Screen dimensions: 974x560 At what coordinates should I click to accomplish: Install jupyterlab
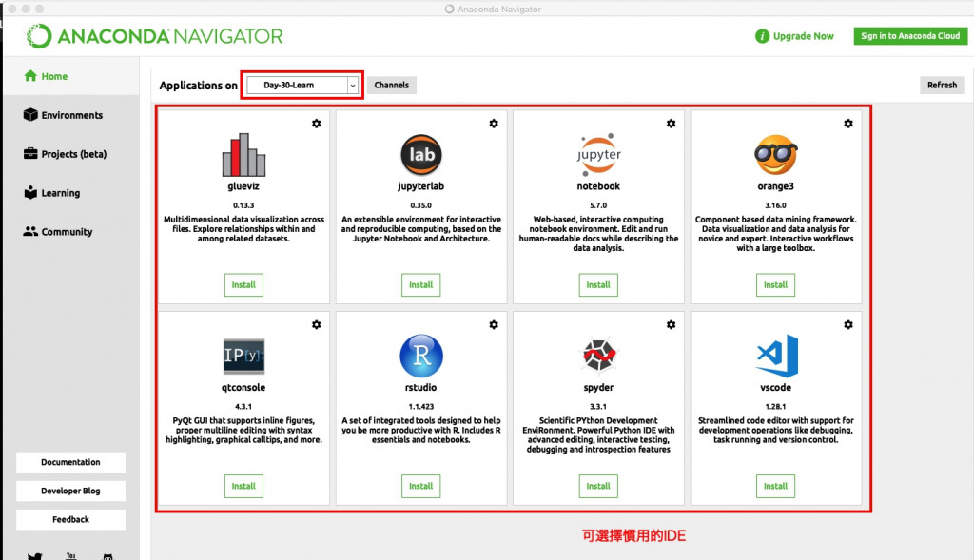pyautogui.click(x=421, y=285)
